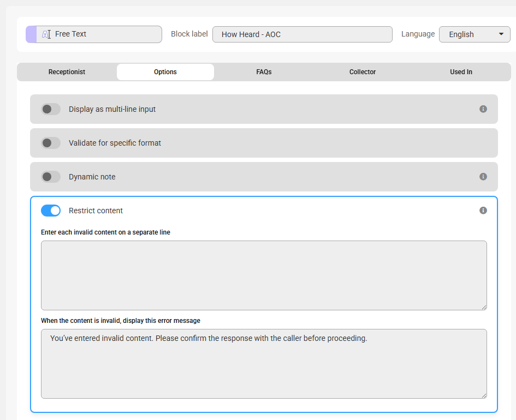Click 'When the content is invalid' caption
This screenshot has height=420, width=516.
(x=121, y=321)
